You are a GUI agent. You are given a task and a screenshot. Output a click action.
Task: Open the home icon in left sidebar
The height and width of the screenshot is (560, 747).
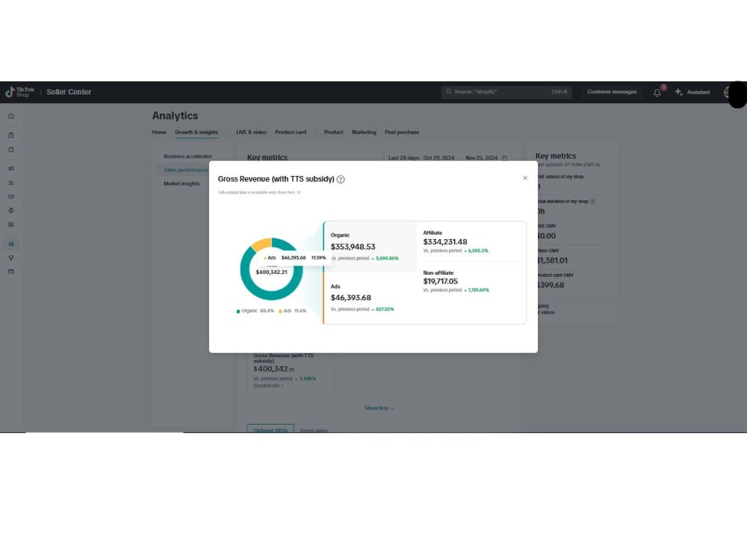pyautogui.click(x=11, y=116)
